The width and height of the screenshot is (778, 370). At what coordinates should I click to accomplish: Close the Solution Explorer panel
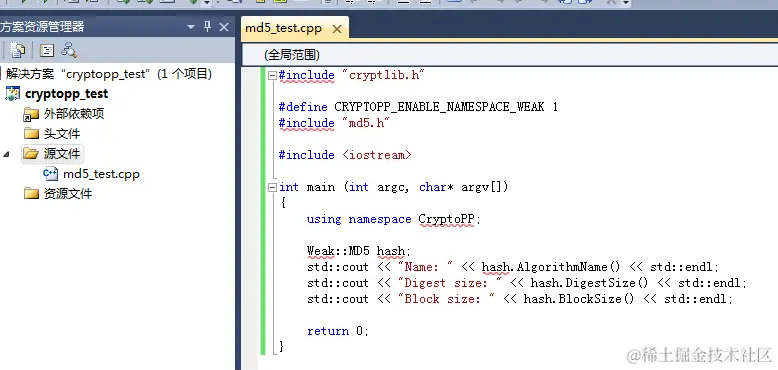click(224, 27)
